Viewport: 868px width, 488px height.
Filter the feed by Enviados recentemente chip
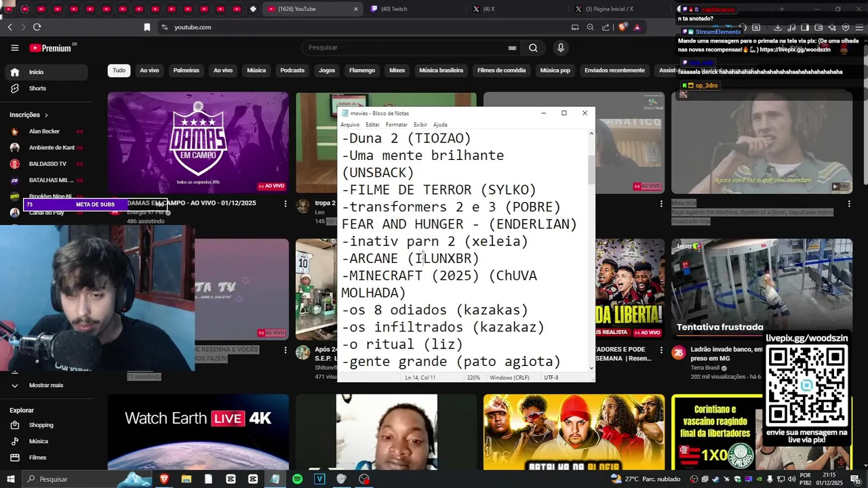(x=614, y=70)
